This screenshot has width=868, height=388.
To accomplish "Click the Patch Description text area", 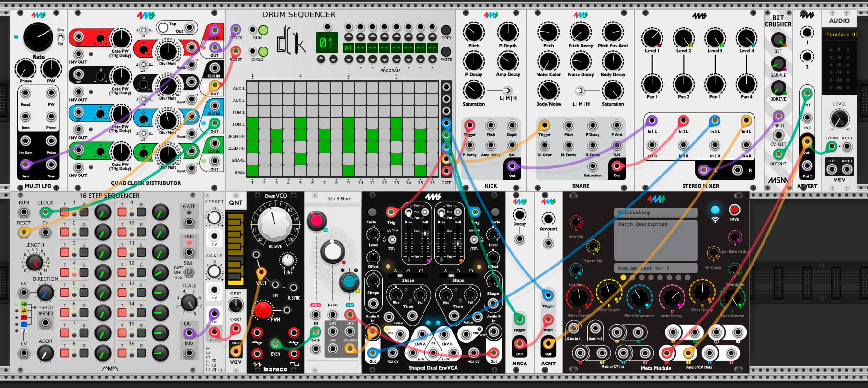I will 656,240.
